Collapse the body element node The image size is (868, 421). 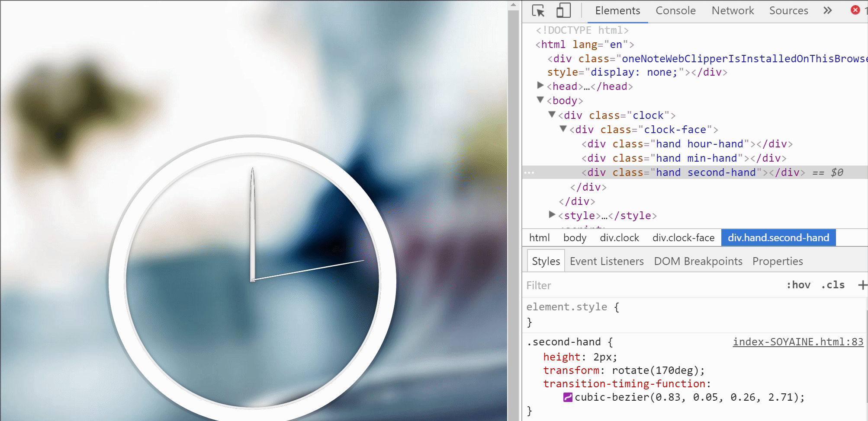pos(540,100)
